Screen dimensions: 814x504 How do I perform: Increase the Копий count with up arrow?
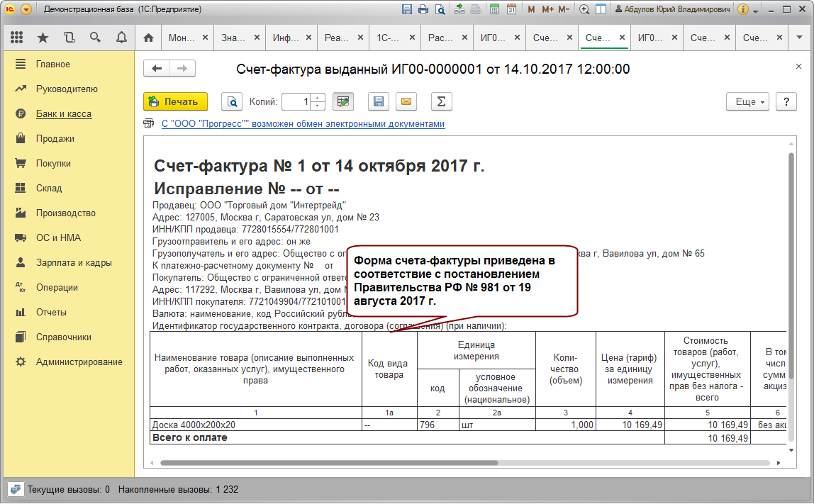tap(317, 97)
